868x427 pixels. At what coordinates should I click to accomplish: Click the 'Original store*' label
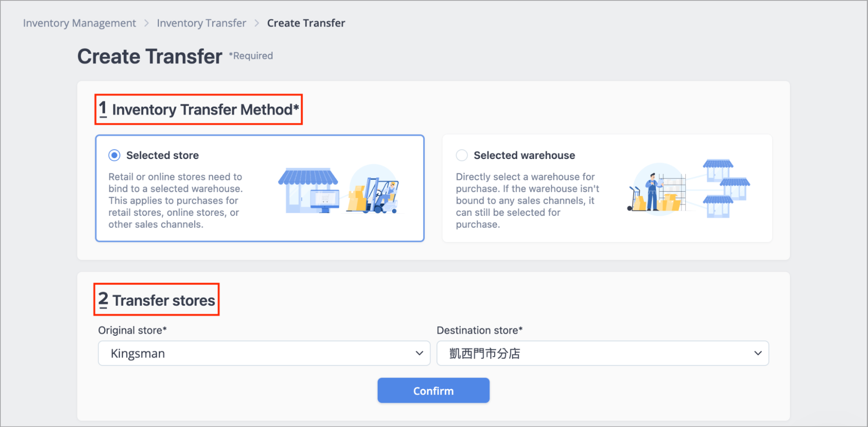point(132,330)
